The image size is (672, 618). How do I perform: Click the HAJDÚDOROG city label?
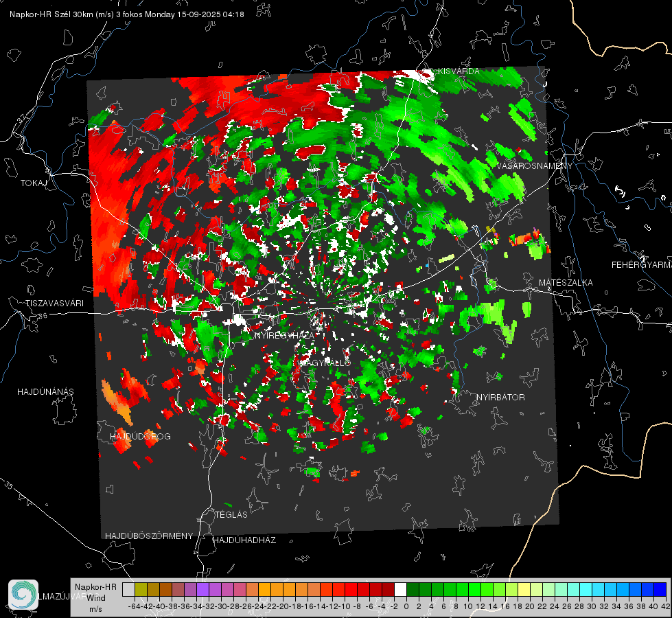140,437
